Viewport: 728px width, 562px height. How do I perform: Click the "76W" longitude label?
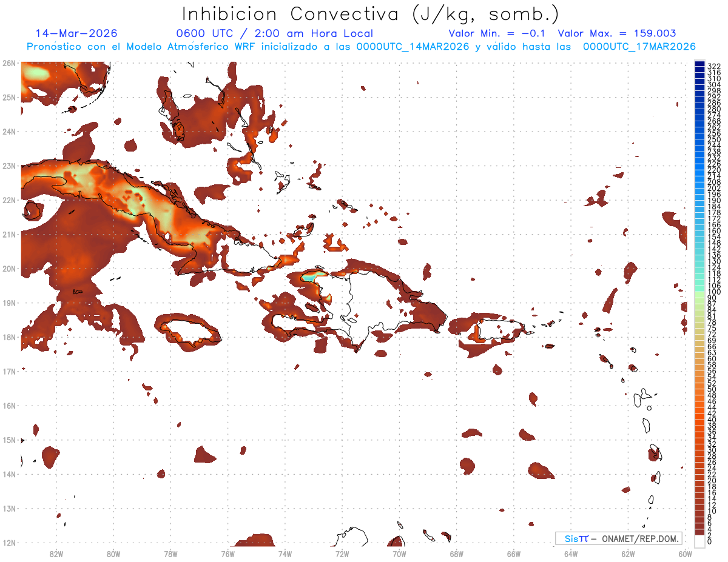coord(227,554)
